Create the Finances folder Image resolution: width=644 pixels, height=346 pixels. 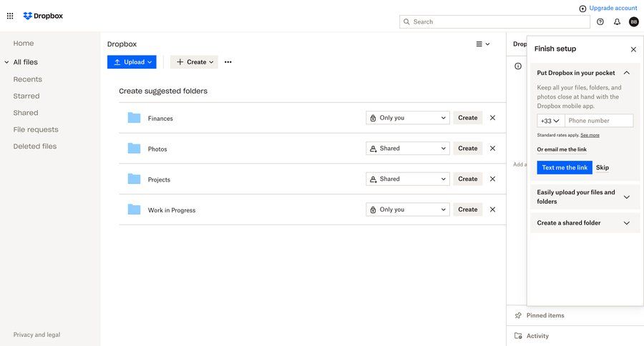(468, 118)
